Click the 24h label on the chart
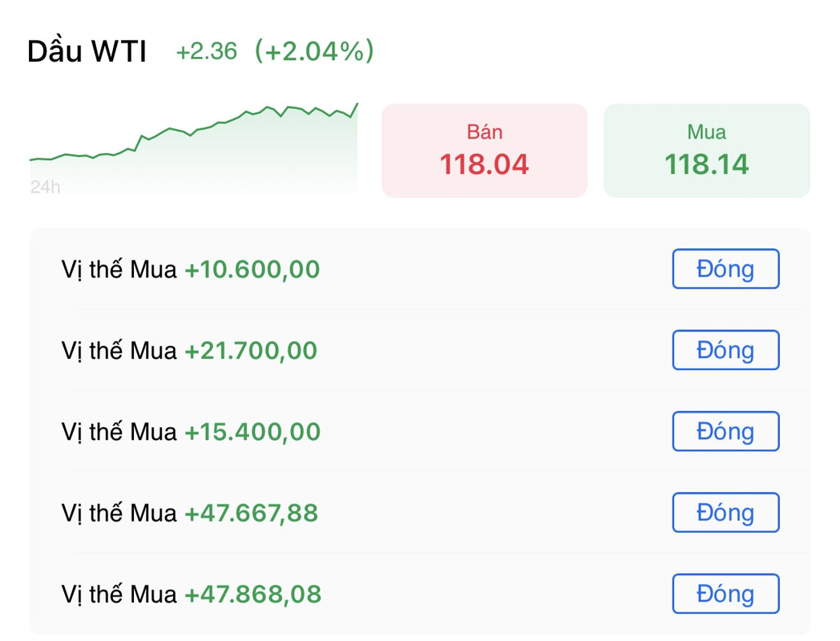The width and height of the screenshot is (840, 641). [x=45, y=187]
